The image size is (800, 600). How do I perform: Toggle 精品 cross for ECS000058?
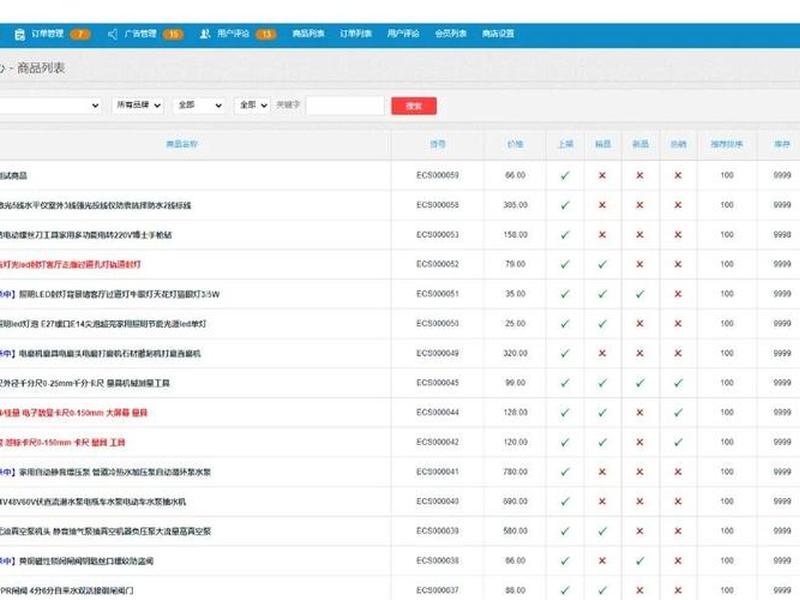pos(603,205)
